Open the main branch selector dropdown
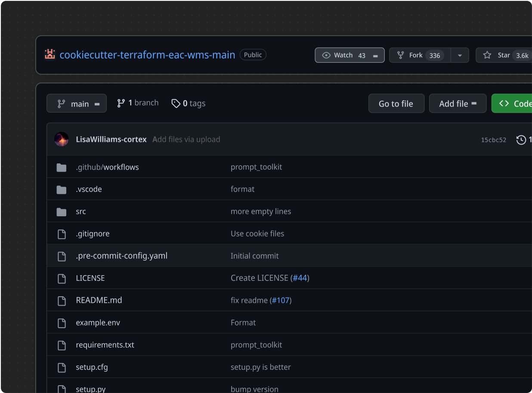This screenshot has height=393, width=532. 77,103
